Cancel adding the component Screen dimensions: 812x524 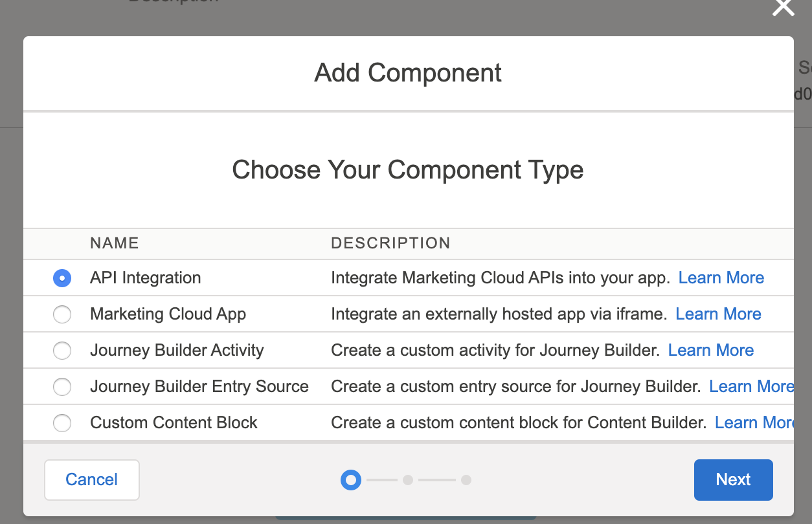(91, 479)
